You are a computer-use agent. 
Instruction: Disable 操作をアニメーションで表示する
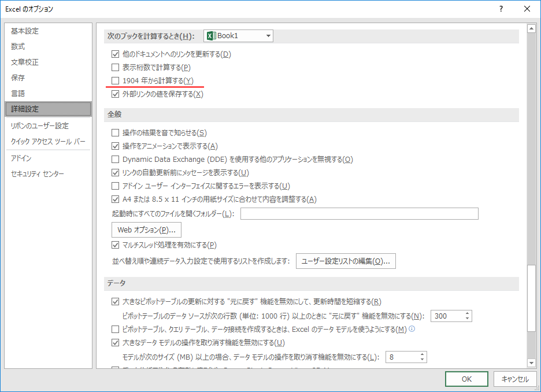coord(115,146)
